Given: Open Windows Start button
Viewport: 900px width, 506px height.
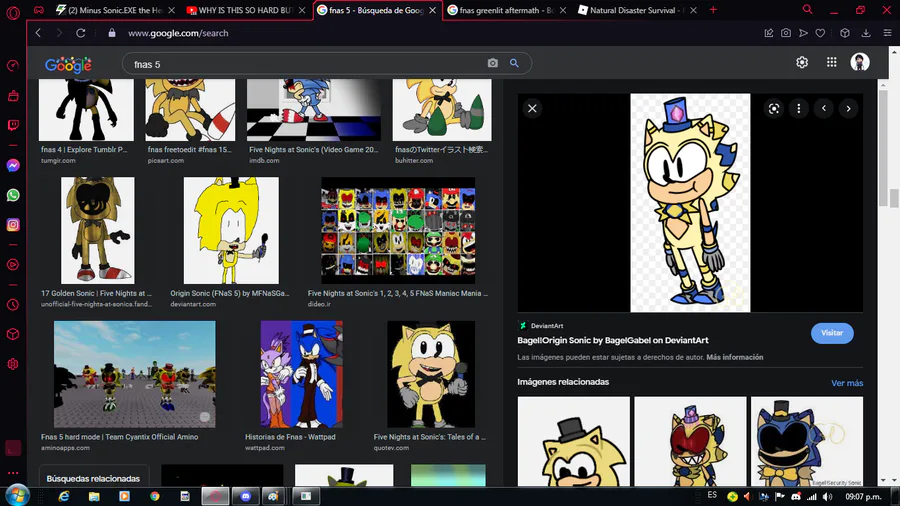Looking at the screenshot, I should 17,496.
